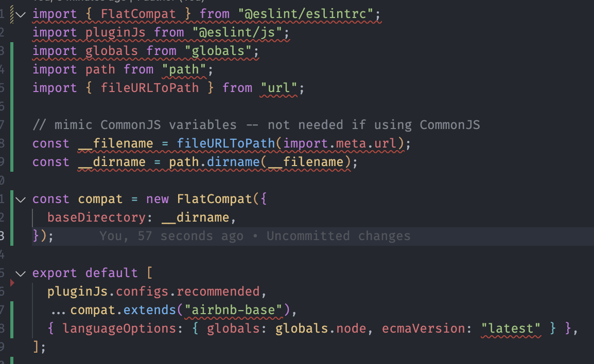Click the 'languageOptions' property
594x364 pixels.
(x=119, y=329)
